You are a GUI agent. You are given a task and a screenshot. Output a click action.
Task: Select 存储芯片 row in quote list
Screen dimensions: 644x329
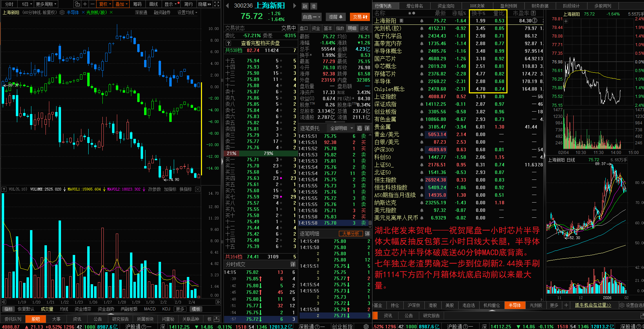(x=458, y=74)
